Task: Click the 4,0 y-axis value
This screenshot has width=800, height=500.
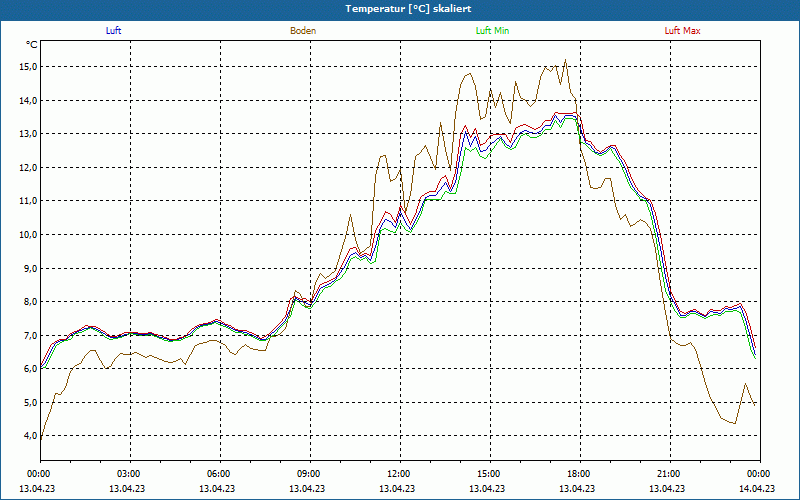Action: click(x=31, y=436)
